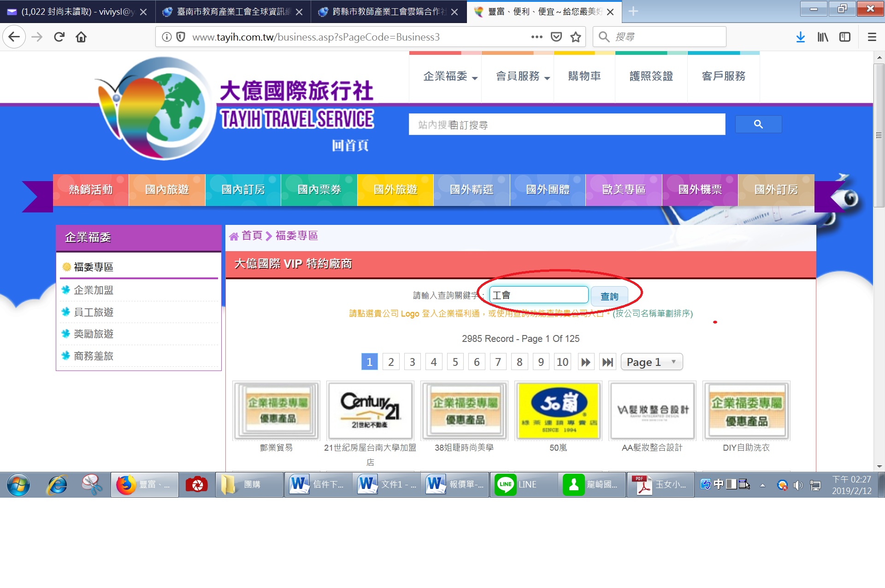The image size is (885, 588).
Task: Open LINE app in taskbar
Action: pos(525,485)
